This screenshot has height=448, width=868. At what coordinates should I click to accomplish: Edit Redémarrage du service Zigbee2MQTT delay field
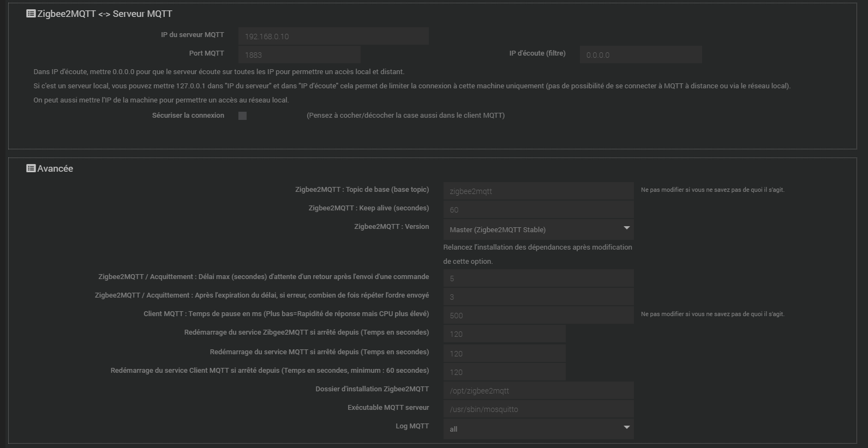[504, 334]
